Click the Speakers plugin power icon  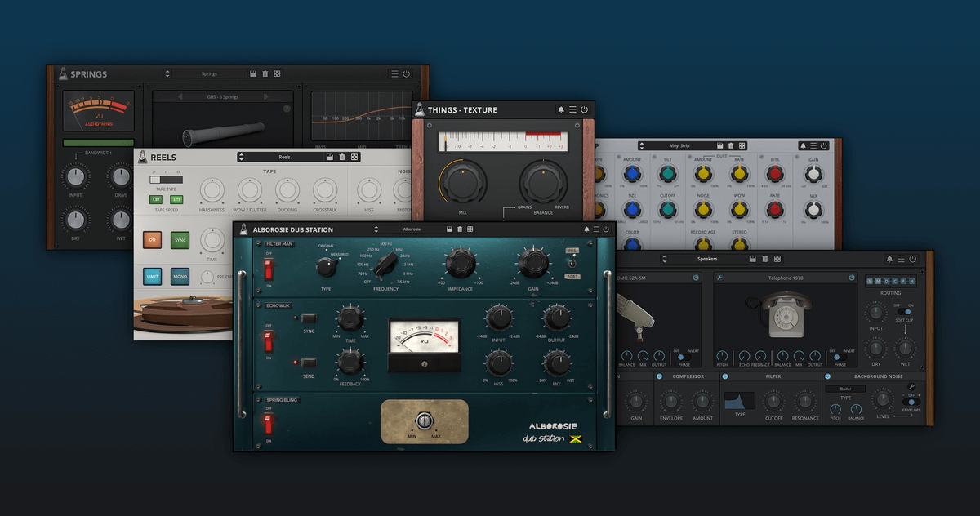coord(912,259)
